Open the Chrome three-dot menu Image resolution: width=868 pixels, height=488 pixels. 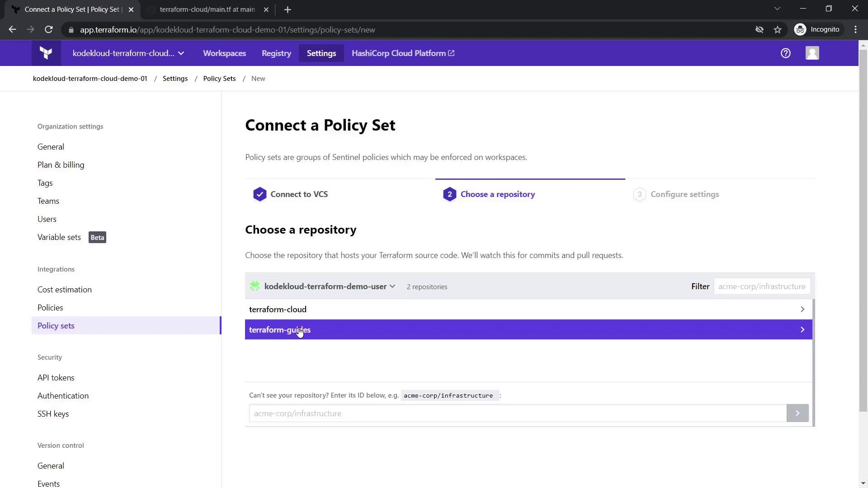click(855, 30)
